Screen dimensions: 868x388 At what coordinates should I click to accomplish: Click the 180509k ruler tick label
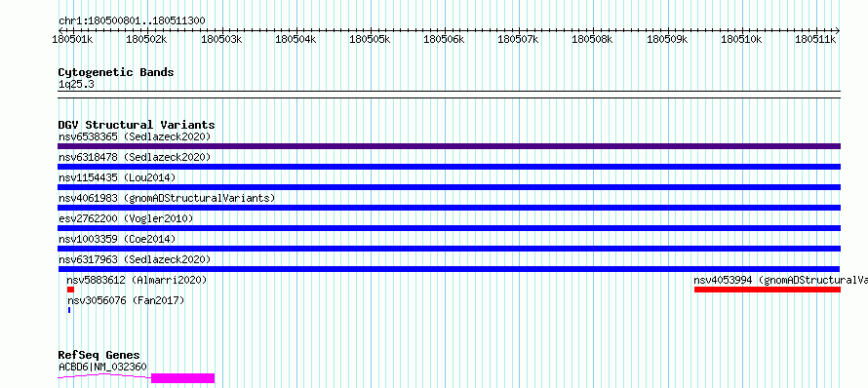pos(668,39)
